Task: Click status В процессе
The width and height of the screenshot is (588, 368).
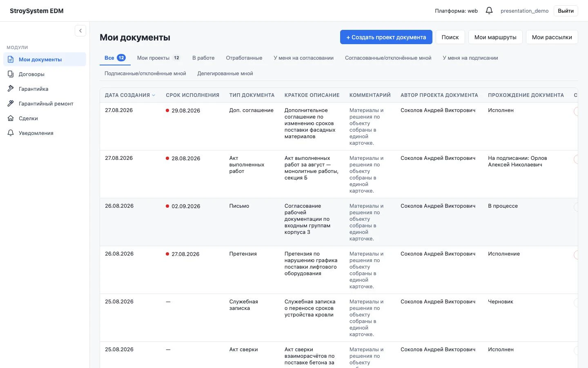Action: pyautogui.click(x=503, y=206)
